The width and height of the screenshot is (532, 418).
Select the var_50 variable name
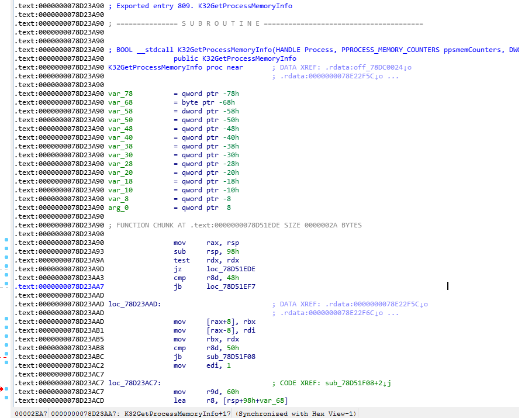(x=120, y=120)
